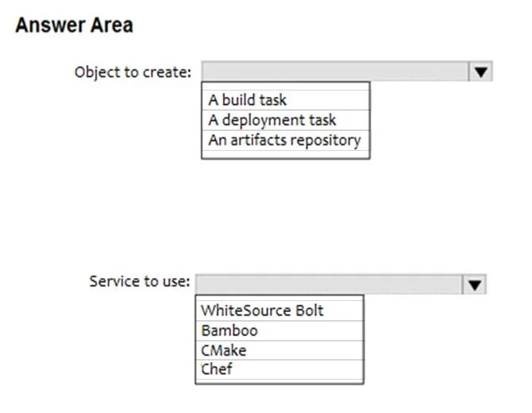Viewport: 532px width, 413px height.
Task: Click blank row above WhiteSource Bolt
Action: tap(279, 299)
